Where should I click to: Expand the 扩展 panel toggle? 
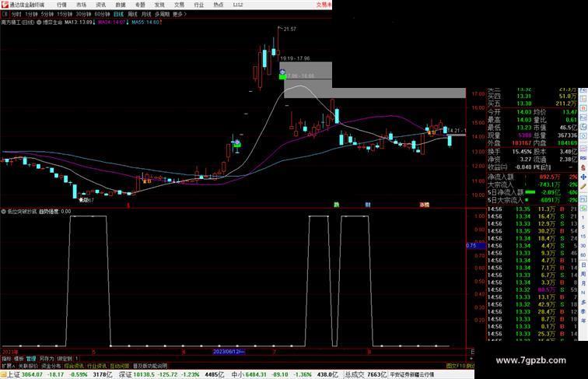[8, 366]
